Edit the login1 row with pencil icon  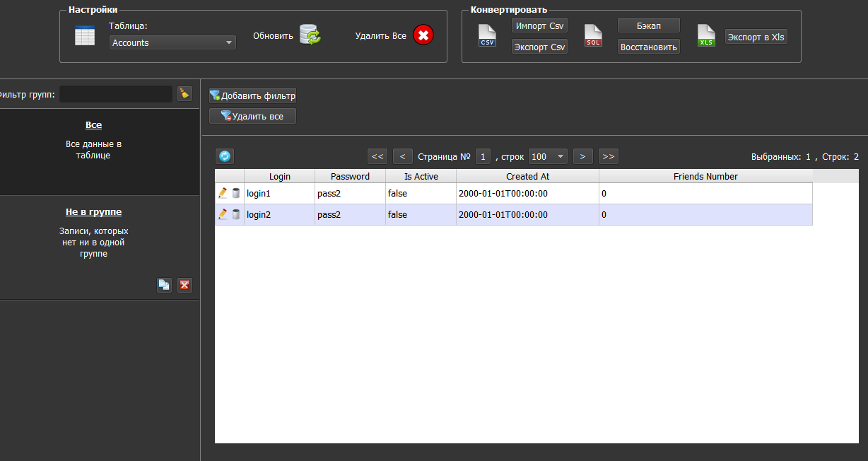click(223, 193)
